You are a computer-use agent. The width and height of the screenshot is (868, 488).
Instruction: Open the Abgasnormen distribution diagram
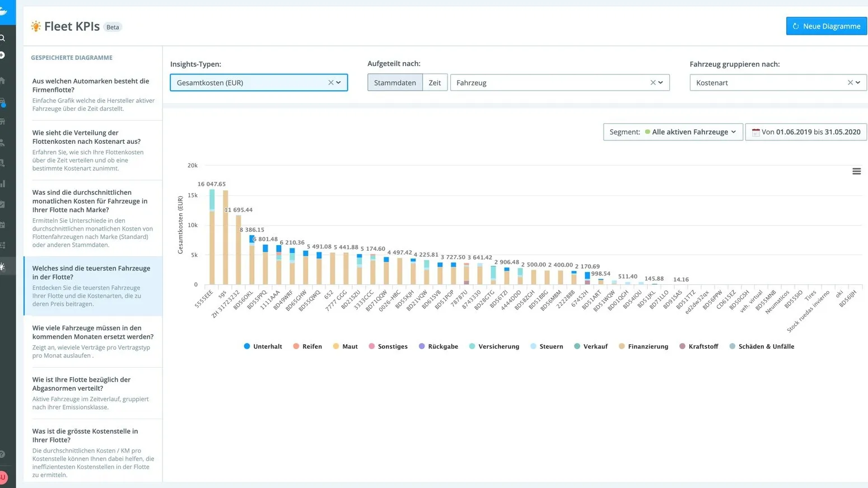(x=93, y=393)
